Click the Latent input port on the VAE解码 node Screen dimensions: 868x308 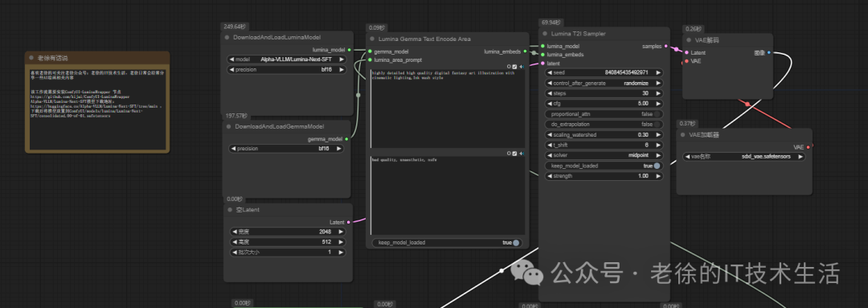click(686, 52)
